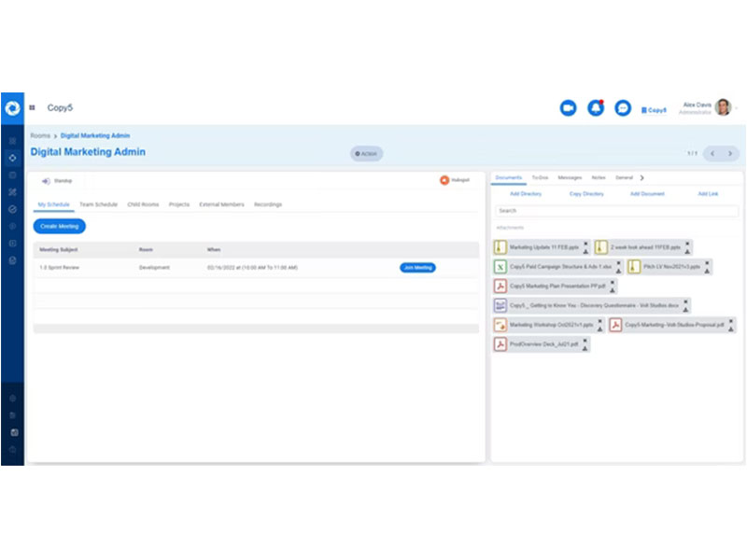Expand the chevron after the General tab
747x560 pixels.
642,177
